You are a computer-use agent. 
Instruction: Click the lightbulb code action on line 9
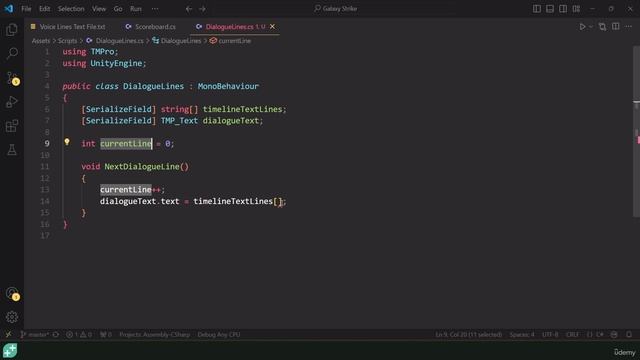[67, 142]
